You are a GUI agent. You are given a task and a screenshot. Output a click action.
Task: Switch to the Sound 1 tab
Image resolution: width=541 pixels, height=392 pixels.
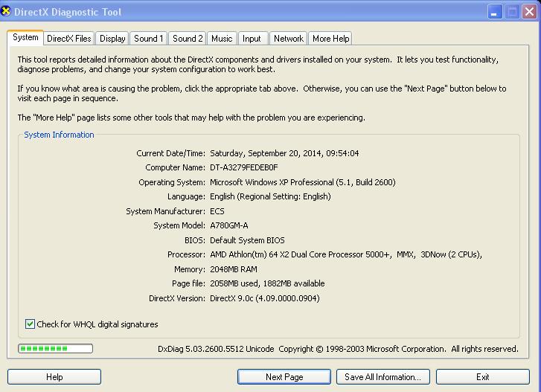(x=148, y=39)
